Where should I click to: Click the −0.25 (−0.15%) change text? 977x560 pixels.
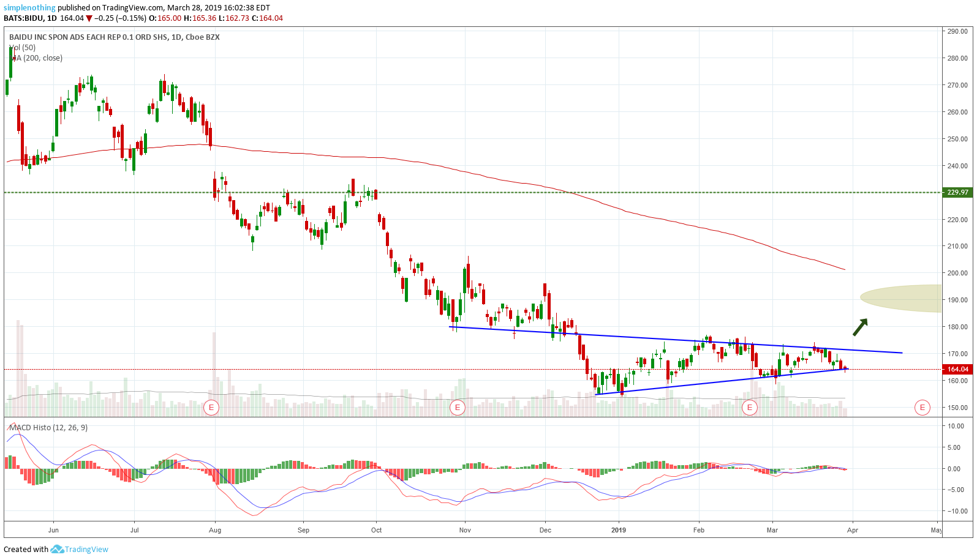point(121,18)
